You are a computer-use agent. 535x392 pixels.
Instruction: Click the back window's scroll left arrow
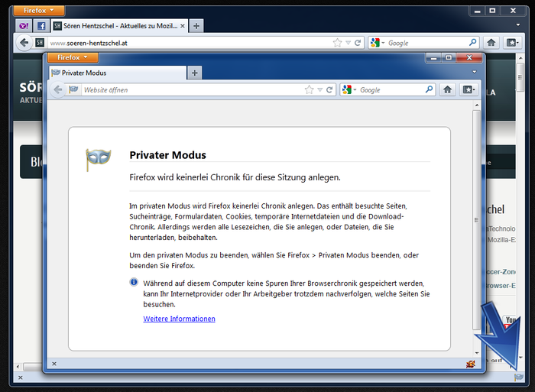pos(18,367)
